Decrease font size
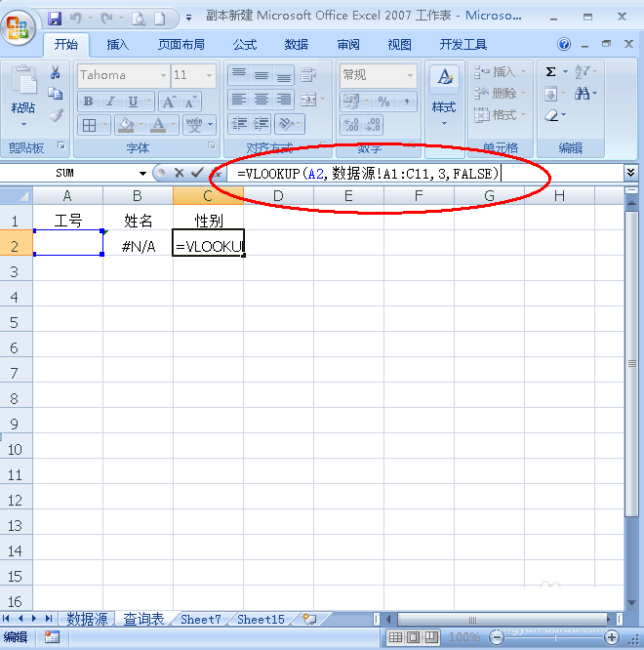 pyautogui.click(x=190, y=102)
